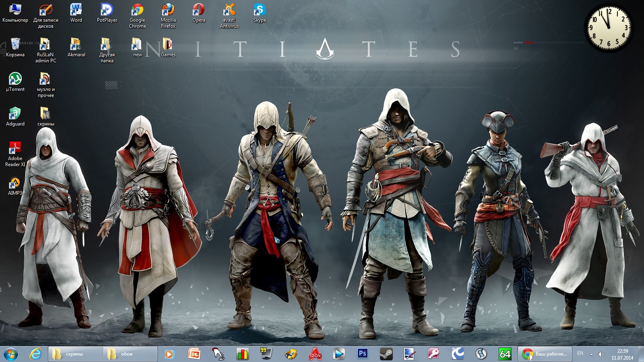The image size is (644, 362).
Task: Select the Adguard desktop shortcut
Action: (x=15, y=117)
